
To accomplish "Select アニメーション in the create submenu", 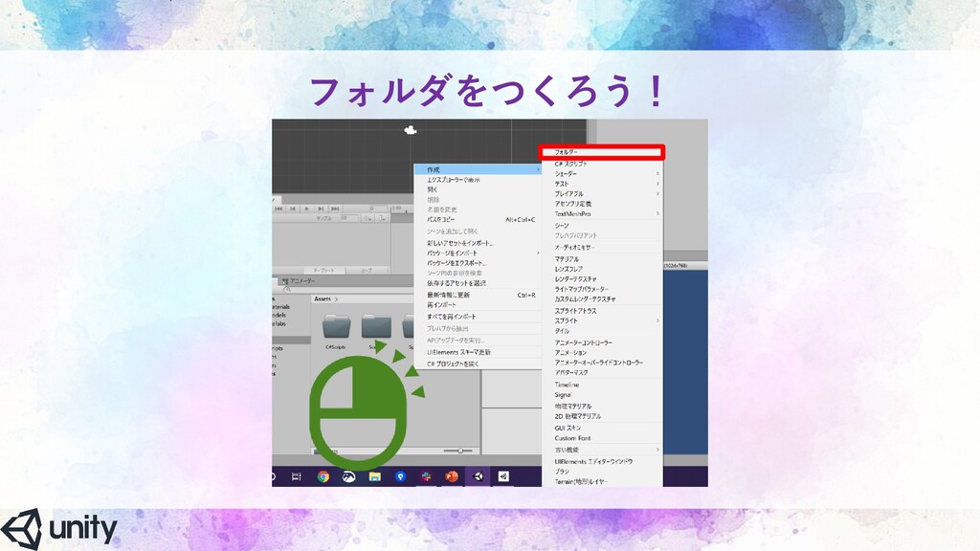I will tap(602, 352).
